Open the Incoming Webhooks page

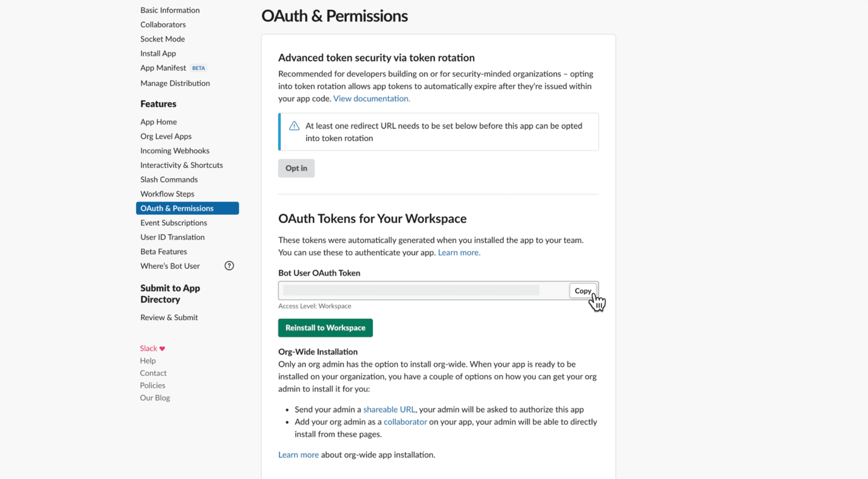tap(174, 150)
